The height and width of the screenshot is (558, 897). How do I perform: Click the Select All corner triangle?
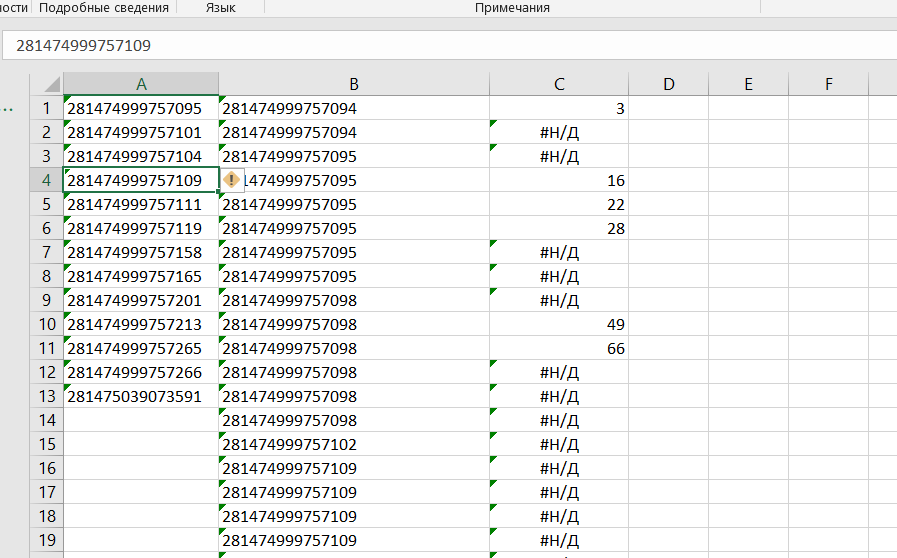pyautogui.click(x=51, y=85)
